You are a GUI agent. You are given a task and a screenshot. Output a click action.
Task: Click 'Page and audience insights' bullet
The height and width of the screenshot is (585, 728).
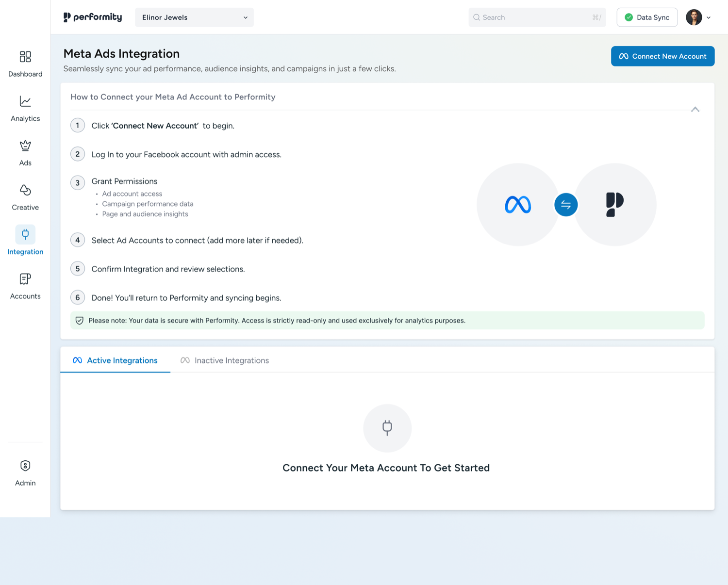145,214
